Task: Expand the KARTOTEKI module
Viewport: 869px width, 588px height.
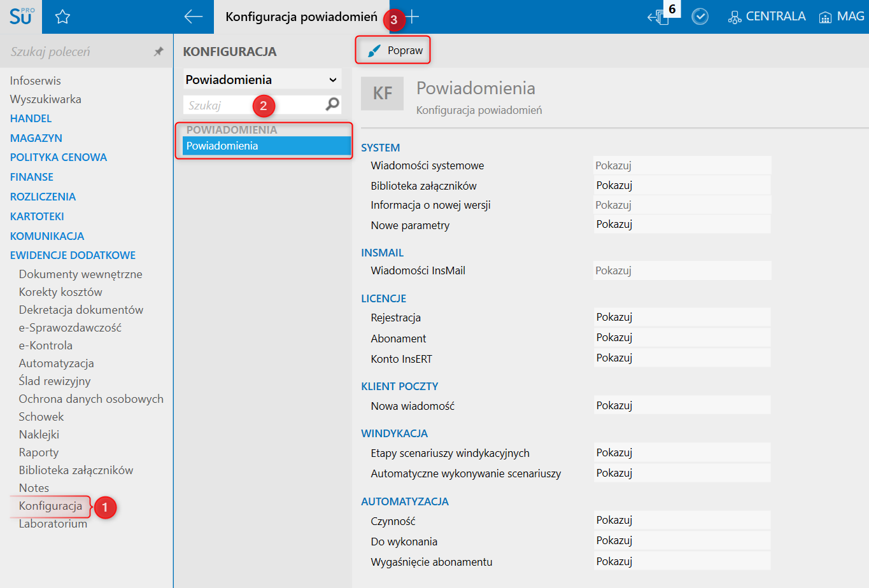Action: tap(37, 216)
